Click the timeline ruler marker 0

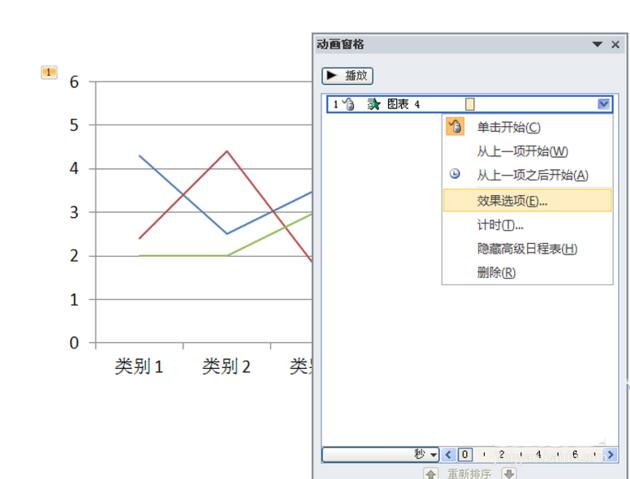465,454
